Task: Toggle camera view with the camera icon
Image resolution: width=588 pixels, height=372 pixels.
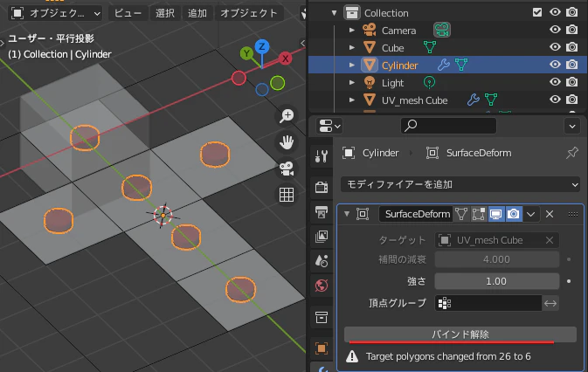Action: click(x=287, y=169)
